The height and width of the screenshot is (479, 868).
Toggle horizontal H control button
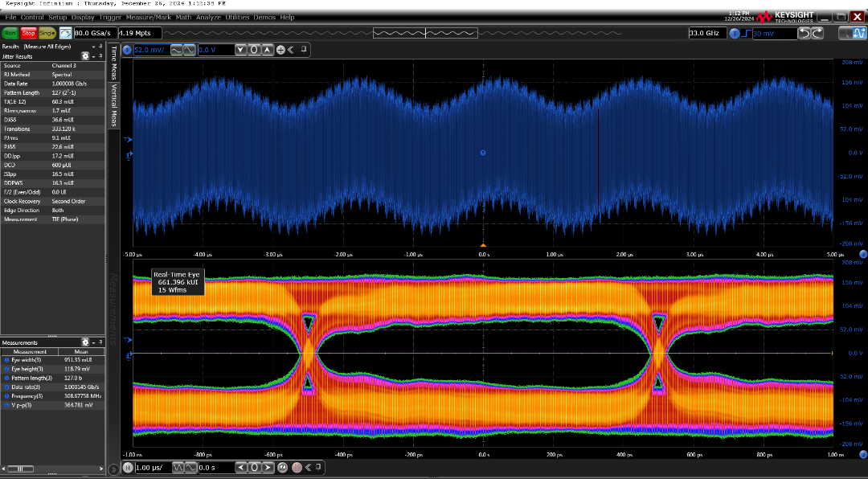pyautogui.click(x=127, y=468)
